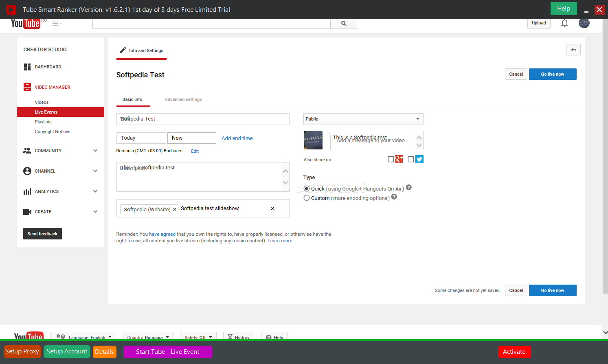This screenshot has height=364, width=608.
Task: Clear the tags field with X
Action: (272, 208)
